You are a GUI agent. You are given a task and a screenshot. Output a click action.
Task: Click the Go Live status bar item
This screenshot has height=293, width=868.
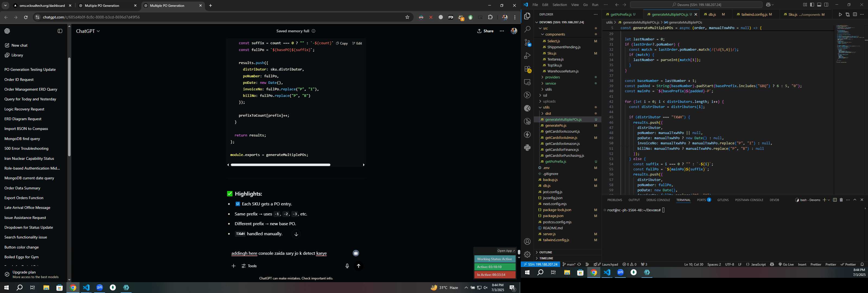tap(786, 264)
